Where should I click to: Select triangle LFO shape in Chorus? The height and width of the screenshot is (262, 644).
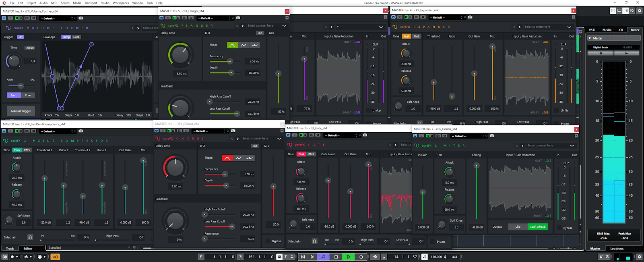coord(238,158)
